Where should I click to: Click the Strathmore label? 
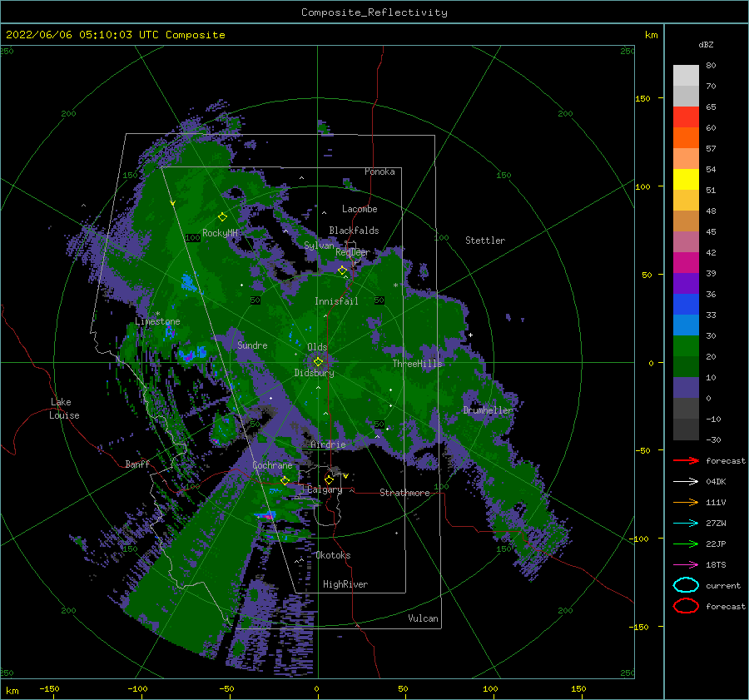click(x=404, y=493)
